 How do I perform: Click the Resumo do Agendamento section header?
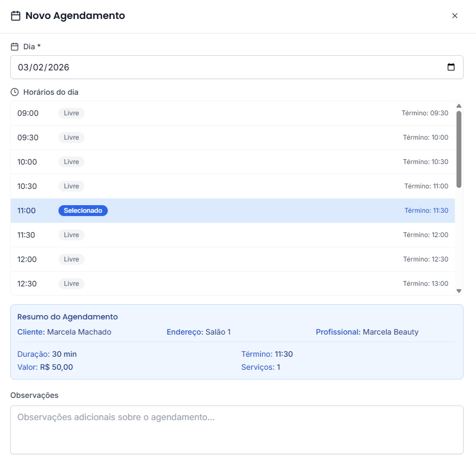(70, 317)
